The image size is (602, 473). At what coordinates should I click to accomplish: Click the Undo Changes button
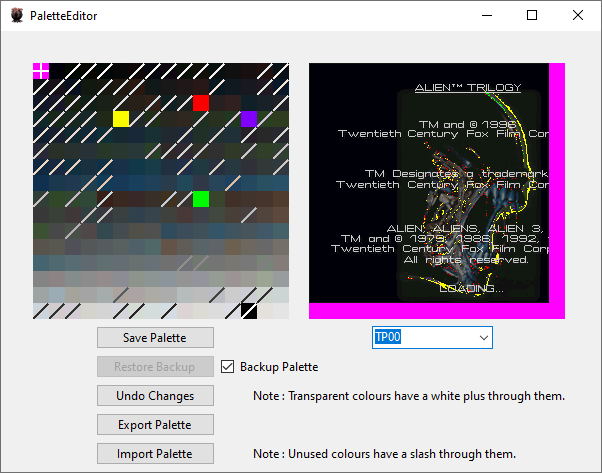(x=155, y=395)
